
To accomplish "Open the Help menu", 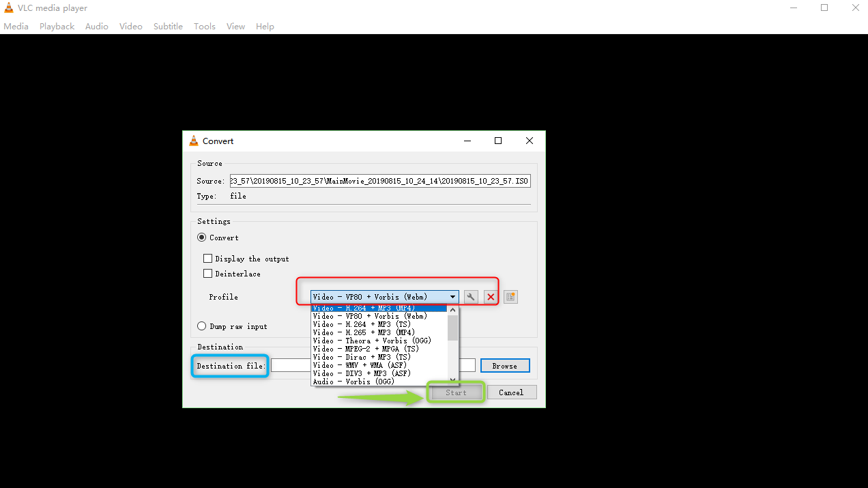I will point(265,26).
